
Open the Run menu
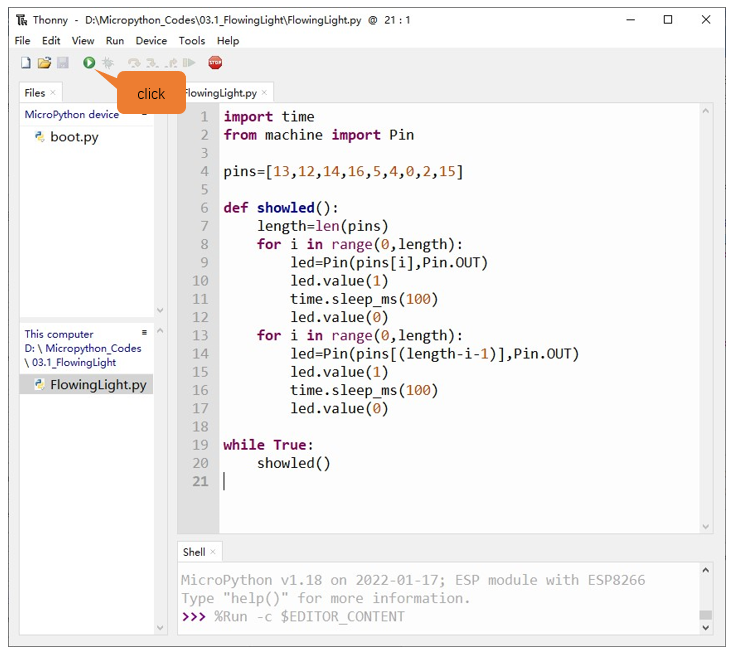pyautogui.click(x=115, y=41)
